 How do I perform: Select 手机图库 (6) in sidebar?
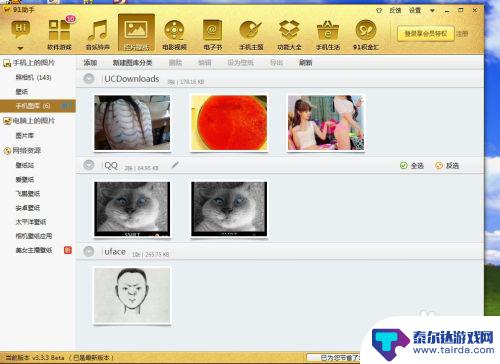pos(38,106)
